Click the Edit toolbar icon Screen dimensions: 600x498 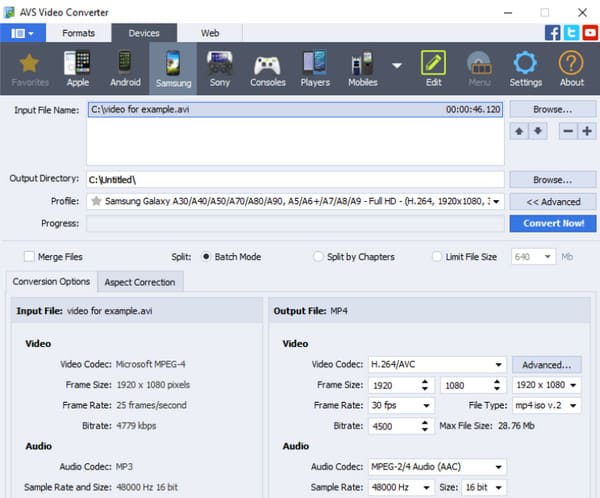click(433, 68)
